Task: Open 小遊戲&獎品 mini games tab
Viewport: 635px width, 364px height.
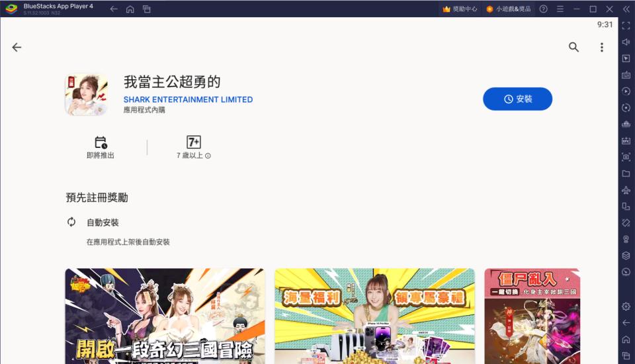Action: coord(509,9)
